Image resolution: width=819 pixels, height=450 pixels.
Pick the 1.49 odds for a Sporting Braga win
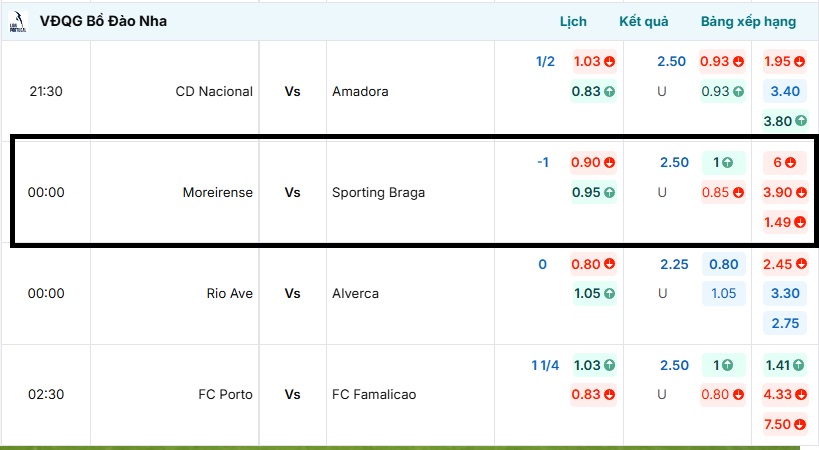click(785, 222)
